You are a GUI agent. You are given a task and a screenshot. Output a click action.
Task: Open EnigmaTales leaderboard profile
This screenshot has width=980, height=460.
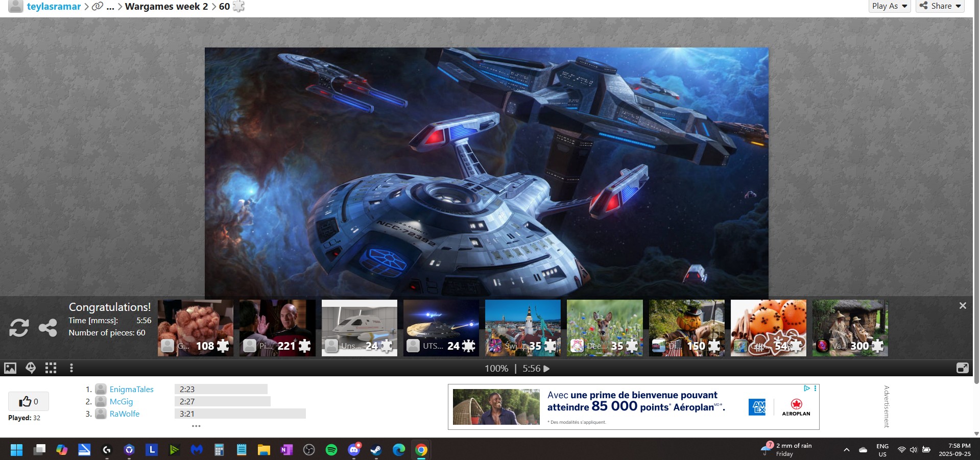point(131,389)
